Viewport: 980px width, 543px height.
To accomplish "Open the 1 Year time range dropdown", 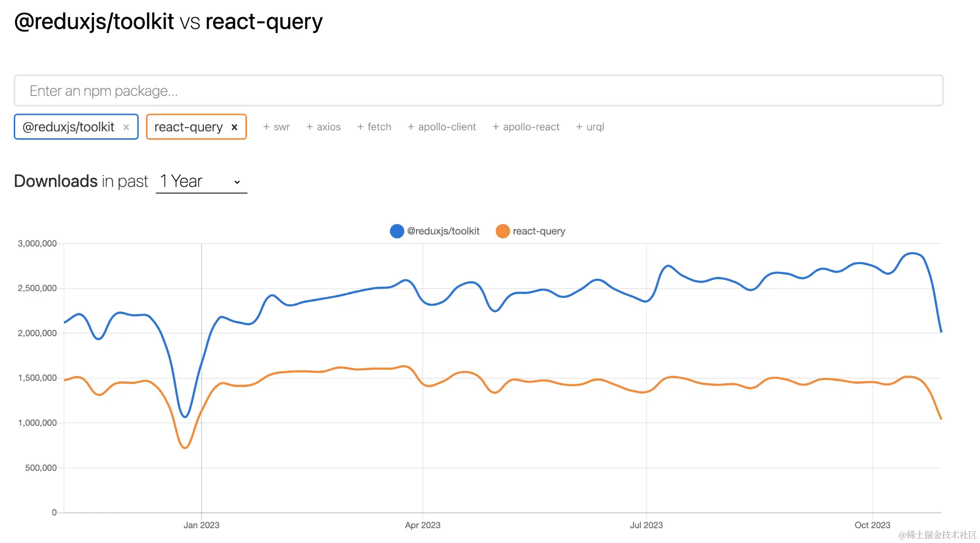I will pos(201,181).
